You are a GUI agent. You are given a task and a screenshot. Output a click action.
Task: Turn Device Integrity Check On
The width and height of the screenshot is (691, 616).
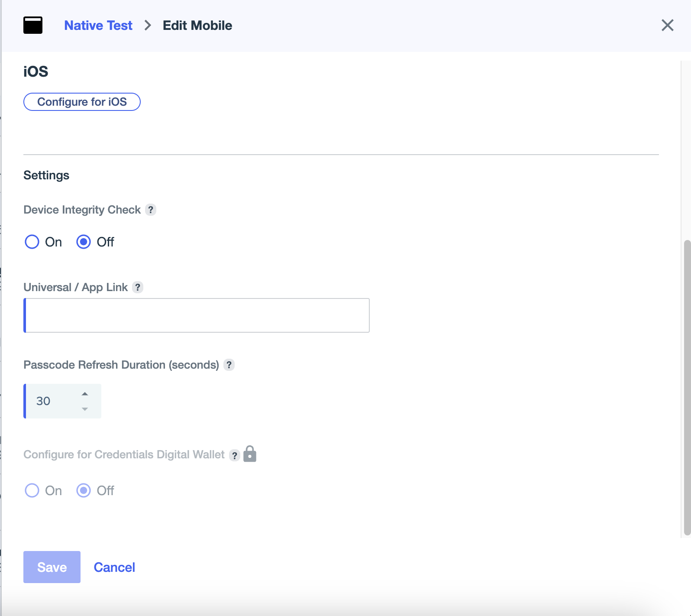32,242
